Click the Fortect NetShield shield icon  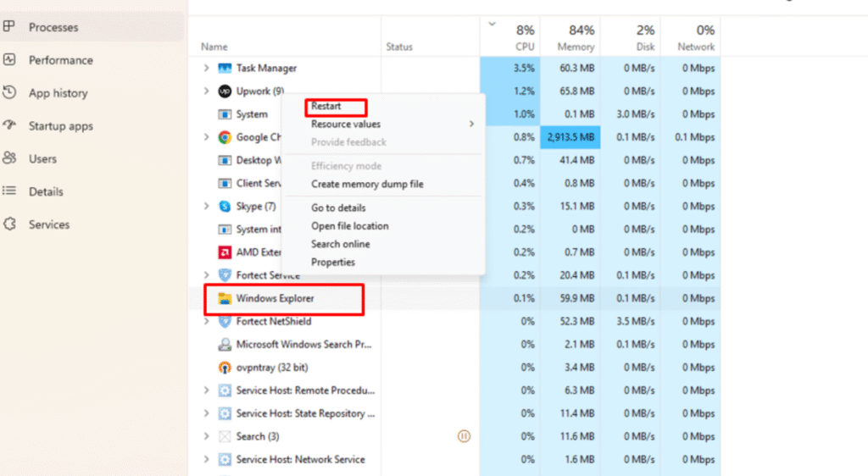click(224, 321)
